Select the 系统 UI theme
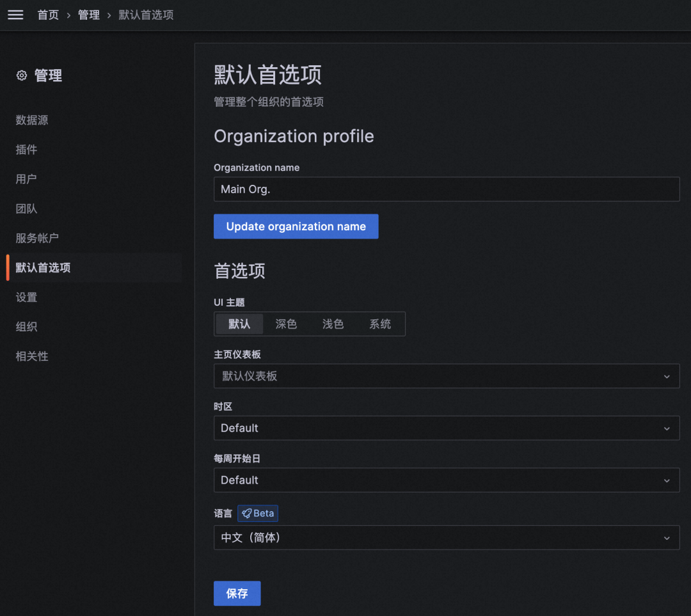Image resolution: width=691 pixels, height=616 pixels. (x=380, y=324)
